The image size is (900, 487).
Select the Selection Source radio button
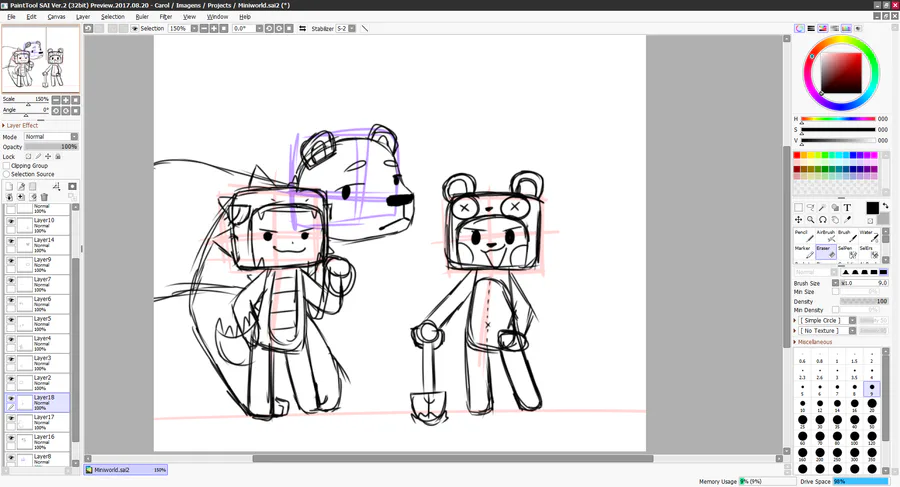click(7, 174)
